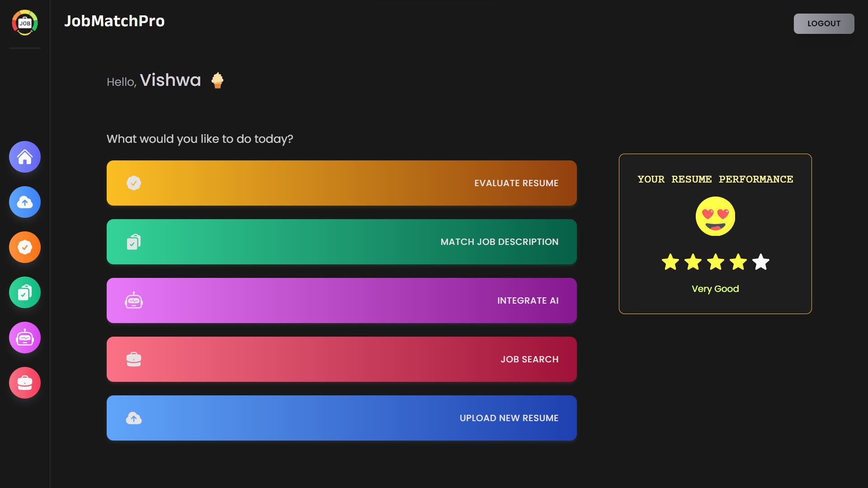Go to Home via sidebar house icon

click(25, 157)
